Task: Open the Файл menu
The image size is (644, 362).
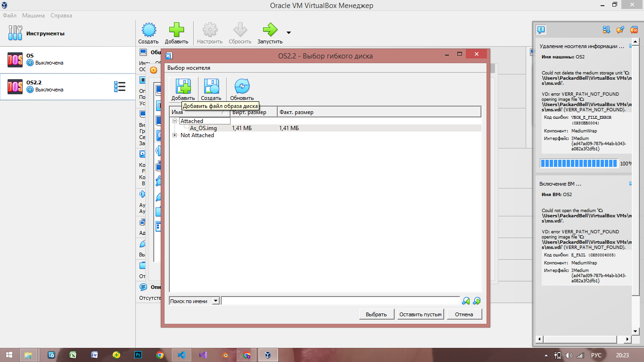Action: point(9,16)
